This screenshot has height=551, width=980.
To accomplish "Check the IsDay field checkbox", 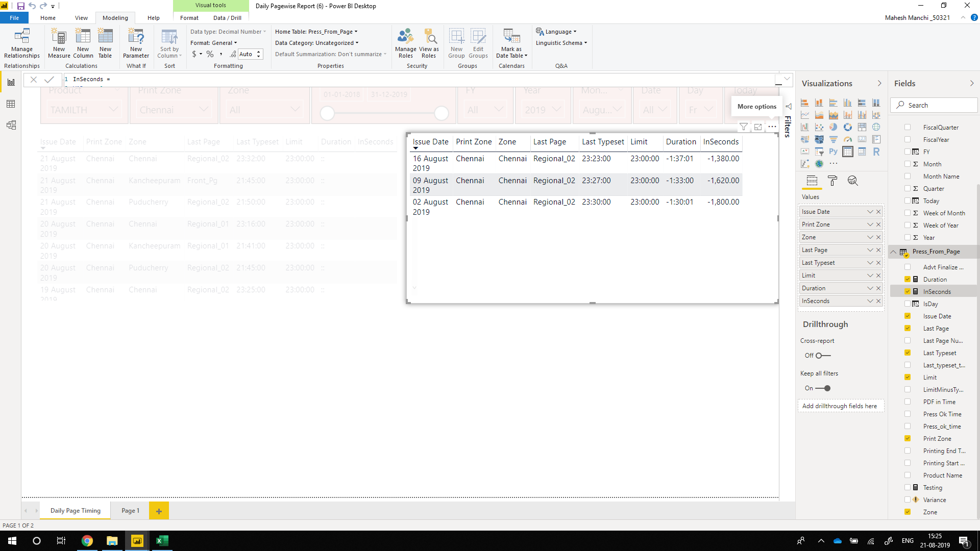I will [908, 304].
